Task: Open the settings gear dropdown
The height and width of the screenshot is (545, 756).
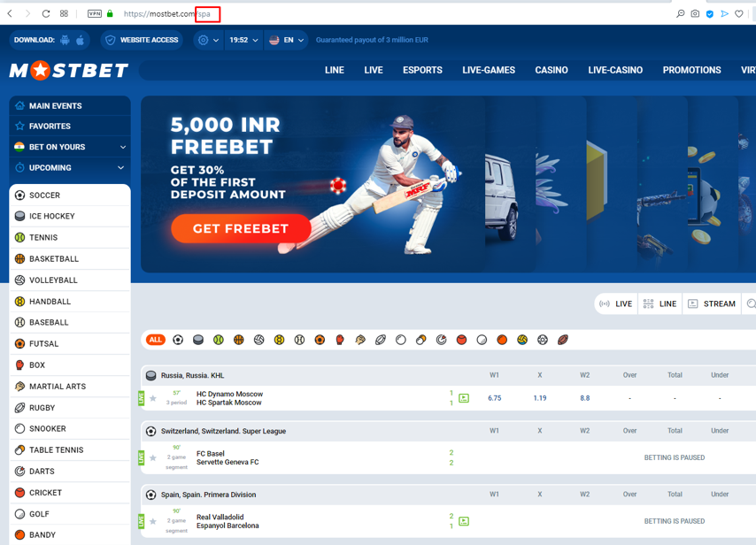Action: click(x=208, y=40)
